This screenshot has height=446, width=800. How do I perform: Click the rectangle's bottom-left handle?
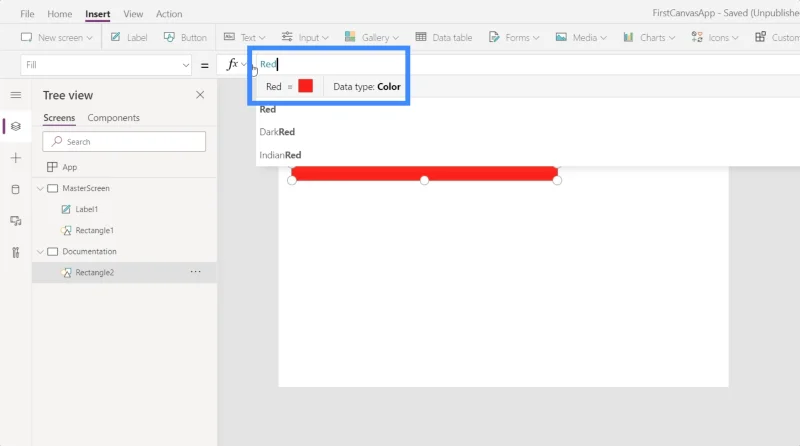click(x=292, y=180)
